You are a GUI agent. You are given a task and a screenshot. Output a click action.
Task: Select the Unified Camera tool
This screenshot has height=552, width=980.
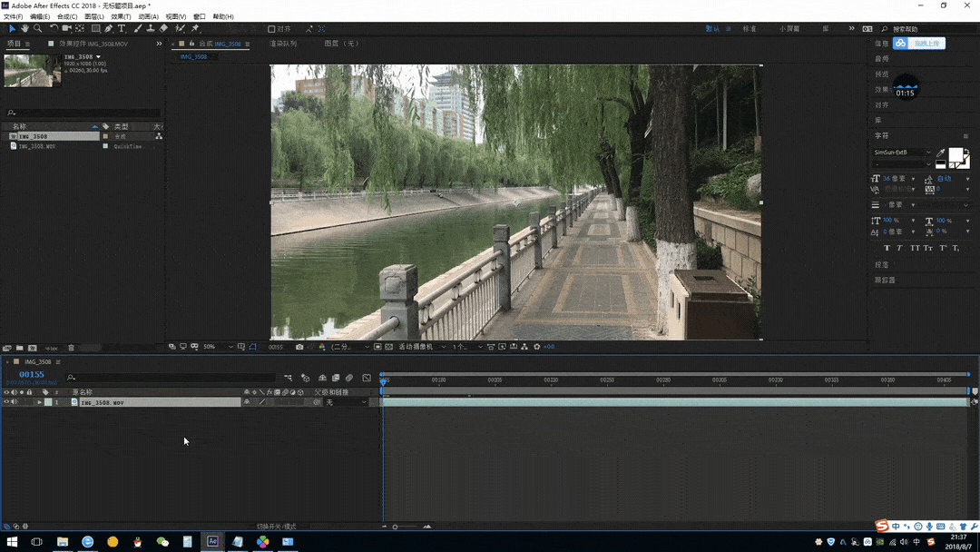pos(66,29)
